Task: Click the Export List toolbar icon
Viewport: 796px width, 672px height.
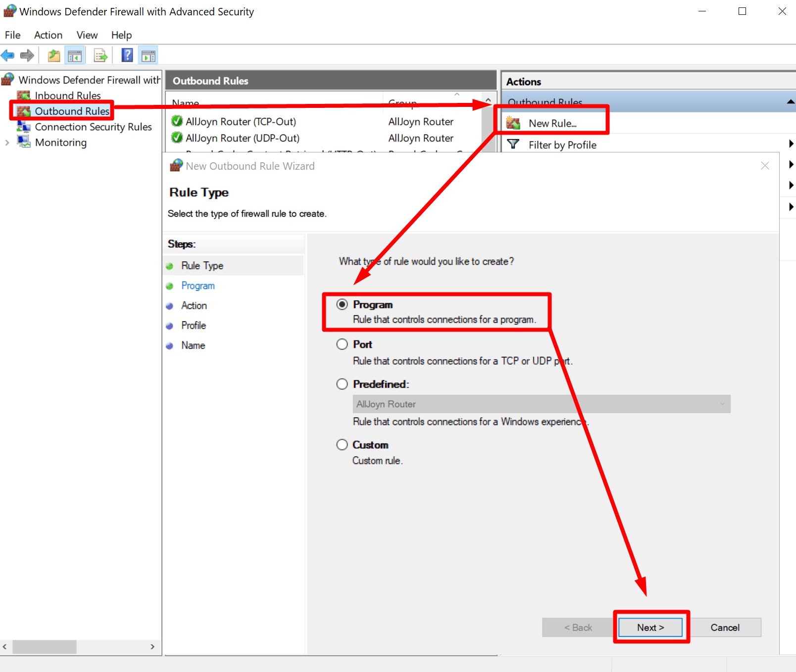Action: click(100, 55)
